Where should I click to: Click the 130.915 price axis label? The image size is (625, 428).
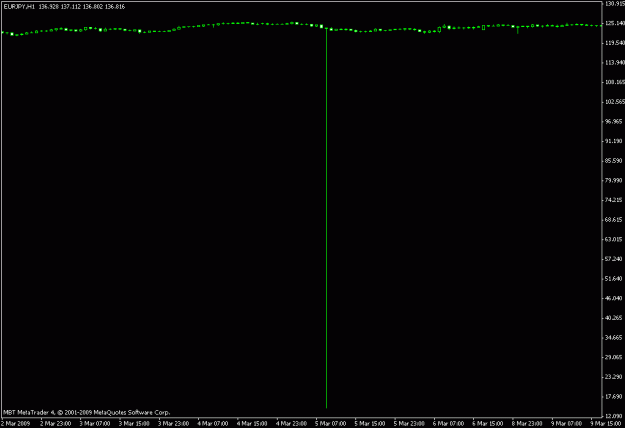(x=615, y=4)
